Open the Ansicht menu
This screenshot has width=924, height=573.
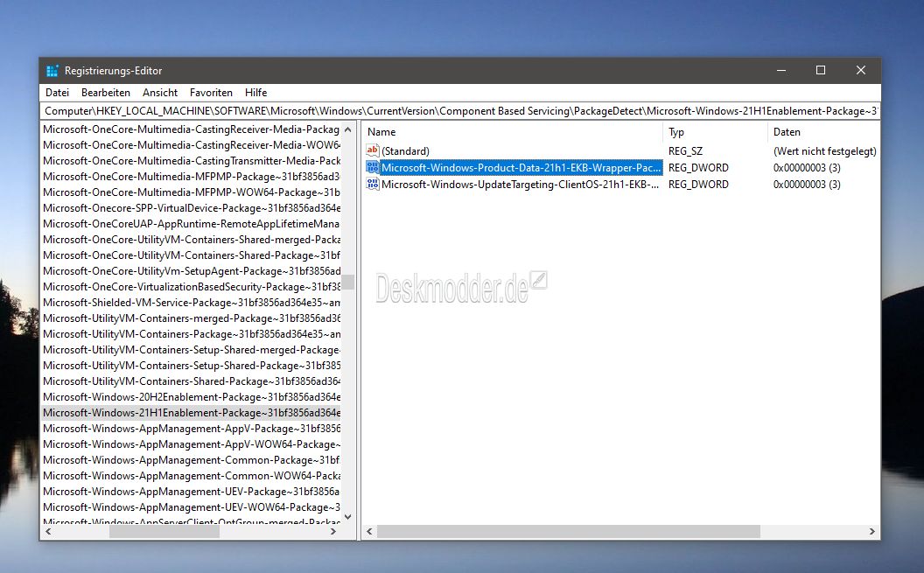[x=160, y=93]
